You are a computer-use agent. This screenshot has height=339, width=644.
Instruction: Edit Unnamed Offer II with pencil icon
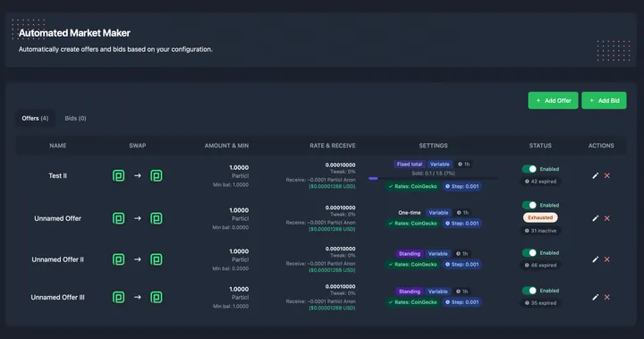[595, 259]
